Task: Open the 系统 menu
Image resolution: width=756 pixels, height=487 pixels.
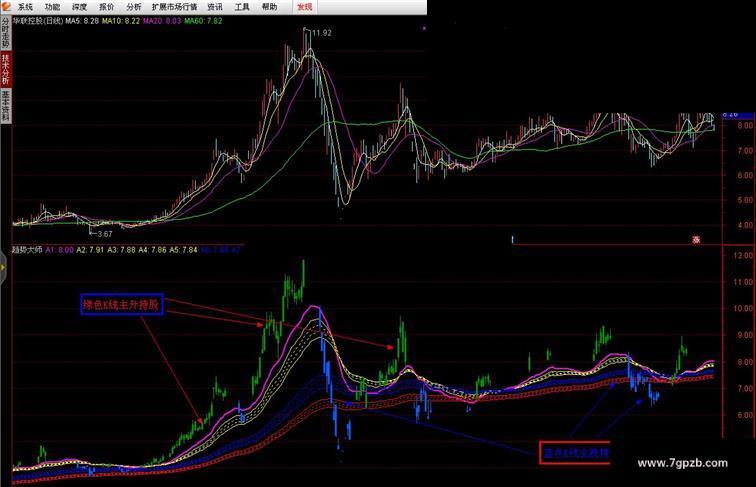Action: tap(25, 7)
